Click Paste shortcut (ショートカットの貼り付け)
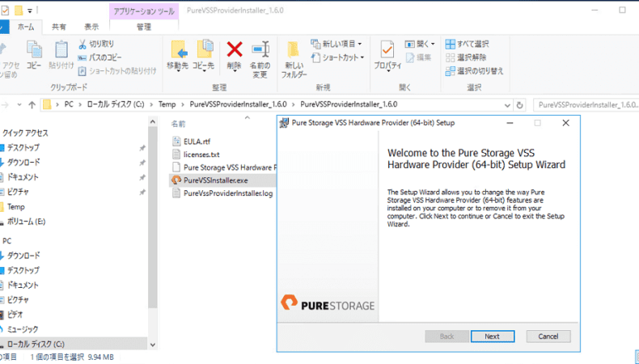The width and height of the screenshot is (639, 364). click(117, 71)
